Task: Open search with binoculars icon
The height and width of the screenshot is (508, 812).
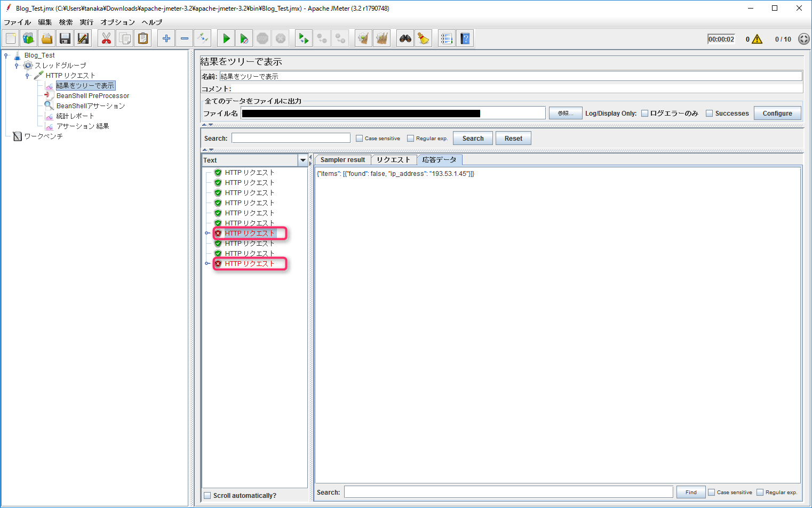Action: [405, 38]
